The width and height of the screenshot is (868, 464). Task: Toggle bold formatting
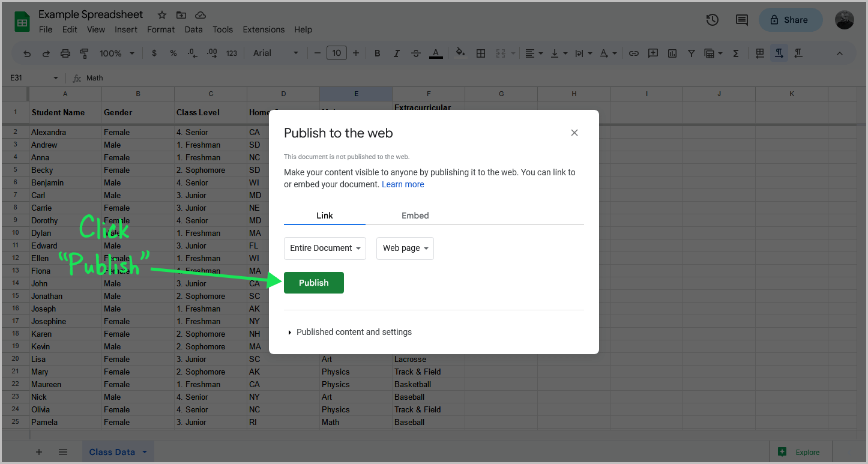[x=377, y=53]
